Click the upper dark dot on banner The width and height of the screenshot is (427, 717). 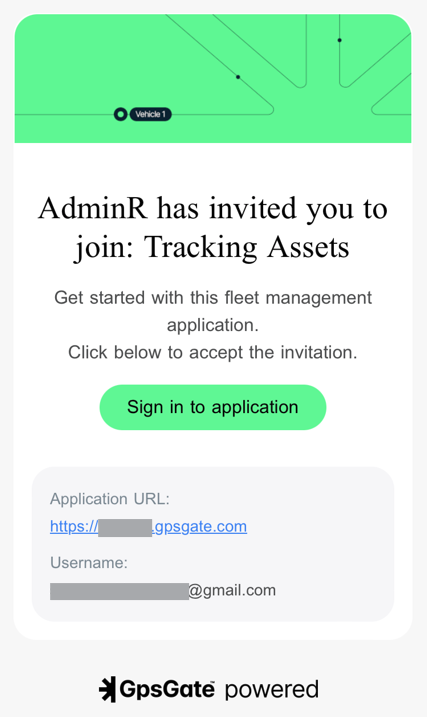339,40
